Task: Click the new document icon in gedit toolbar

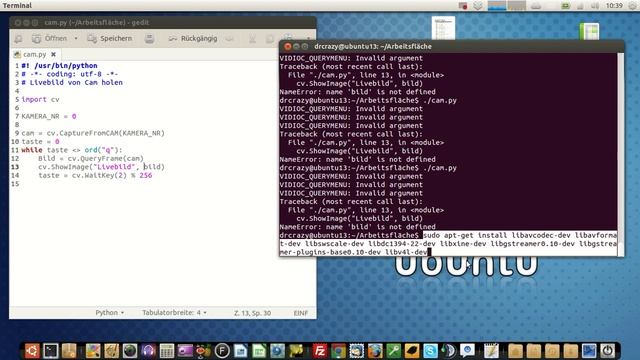Action: pyautogui.click(x=18, y=39)
